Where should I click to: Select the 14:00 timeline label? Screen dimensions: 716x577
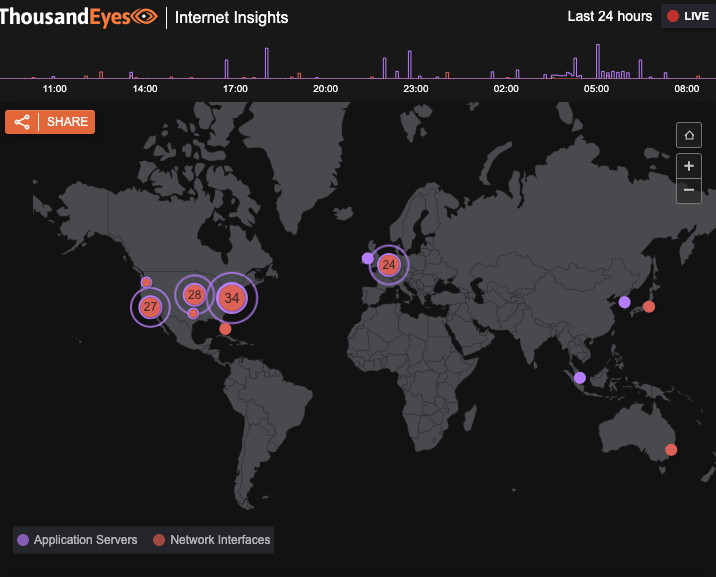coord(145,89)
